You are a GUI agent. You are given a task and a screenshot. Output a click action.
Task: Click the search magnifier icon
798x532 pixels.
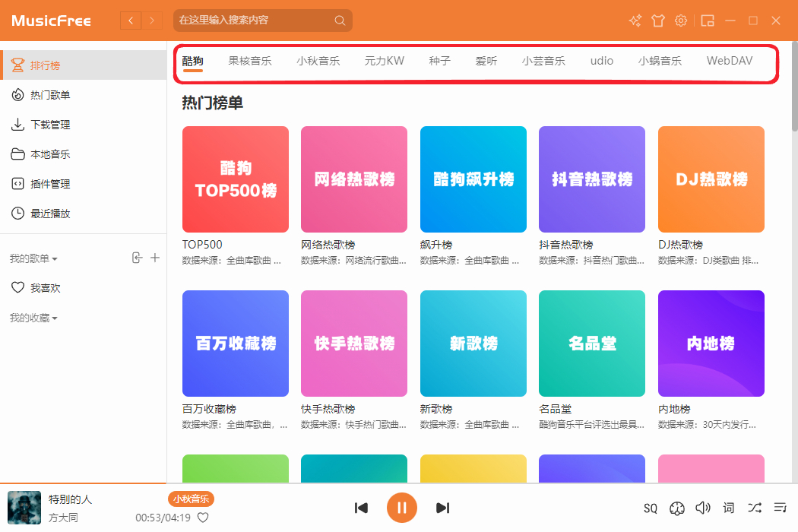(340, 21)
